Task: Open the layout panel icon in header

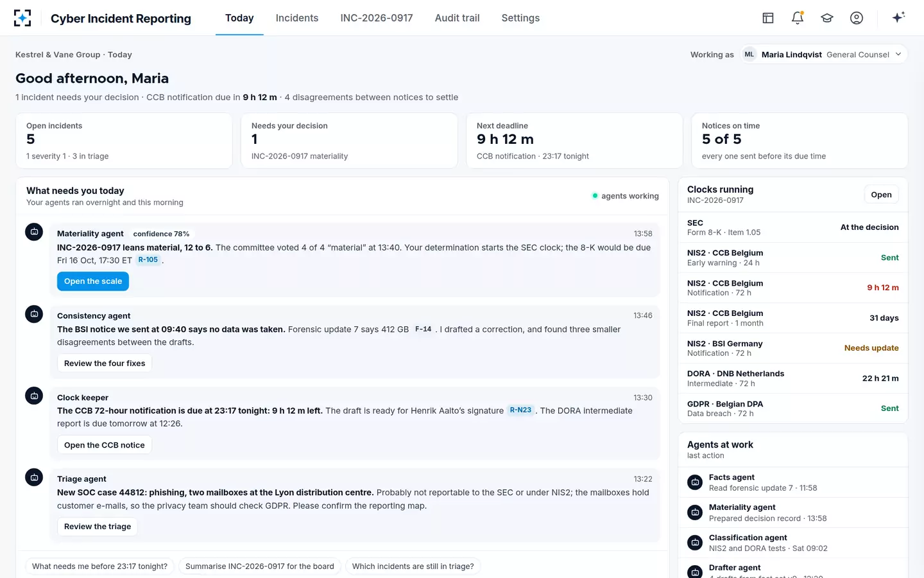Action: click(x=768, y=18)
